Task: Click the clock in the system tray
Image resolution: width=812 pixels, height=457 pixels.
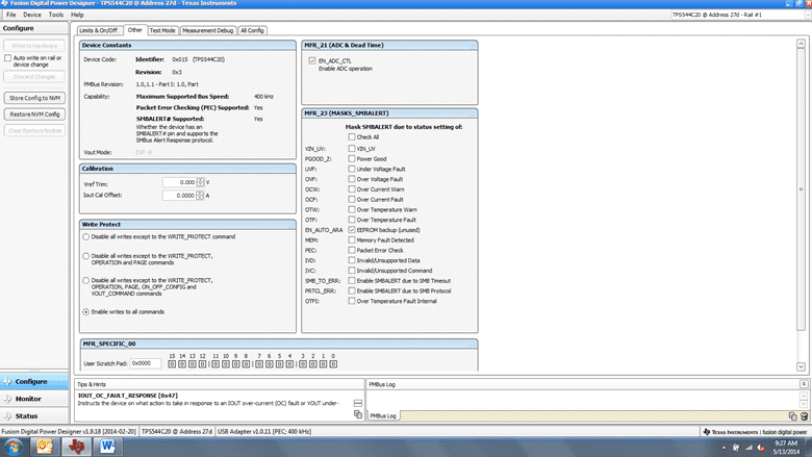Action: click(786, 447)
